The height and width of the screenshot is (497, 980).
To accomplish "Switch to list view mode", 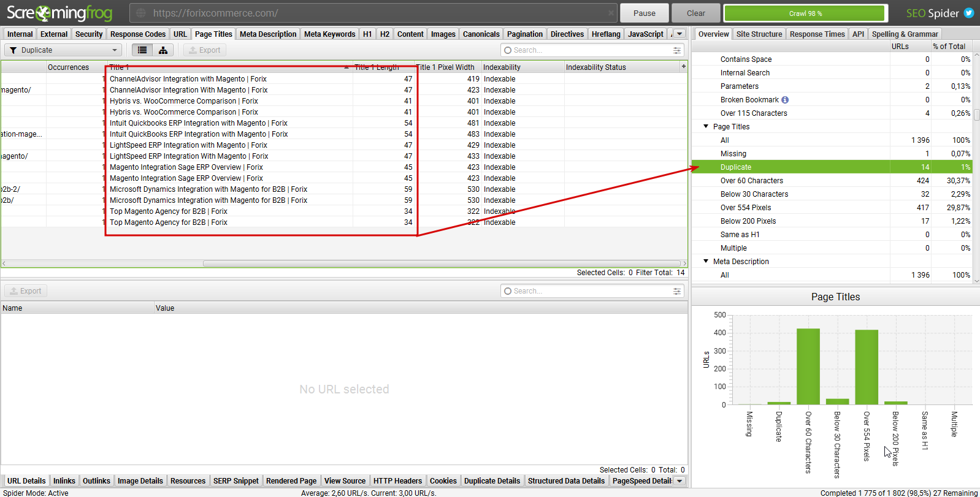I will pyautogui.click(x=142, y=50).
